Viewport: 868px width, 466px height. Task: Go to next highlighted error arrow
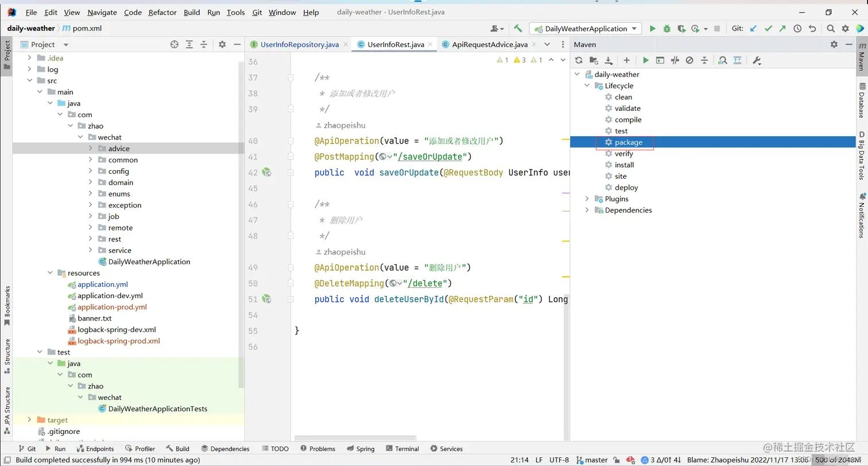tap(563, 60)
